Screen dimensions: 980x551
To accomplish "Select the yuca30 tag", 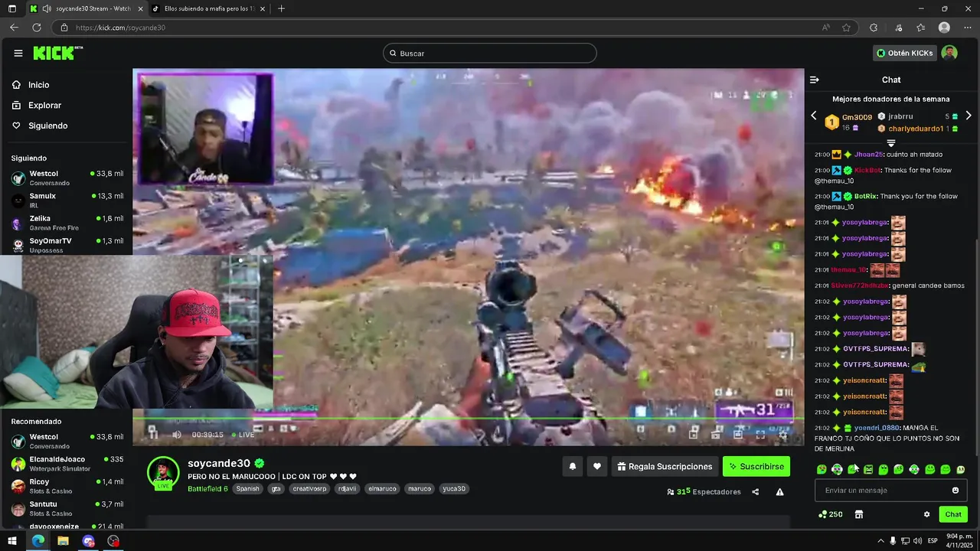I will 454,488.
